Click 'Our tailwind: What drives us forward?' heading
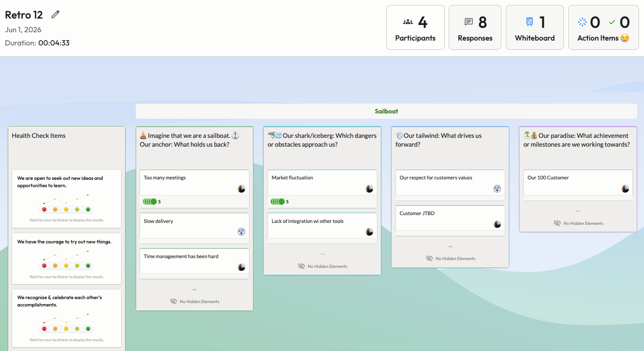 point(439,140)
